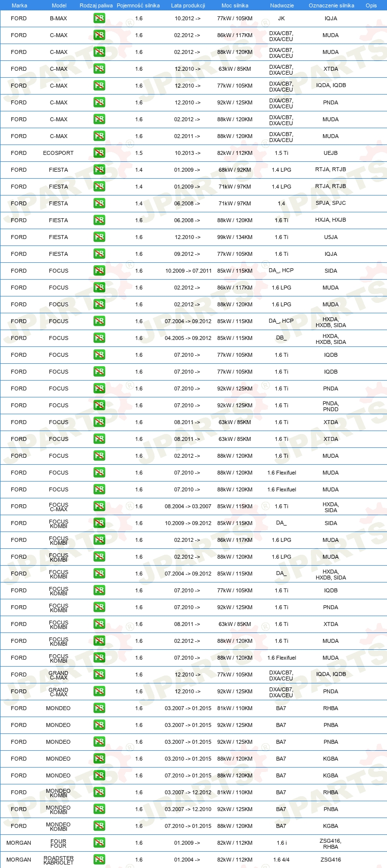Image resolution: width=387 pixels, height=868 pixels.
Task: Select the ECOSPORT model cell
Action: point(58,153)
